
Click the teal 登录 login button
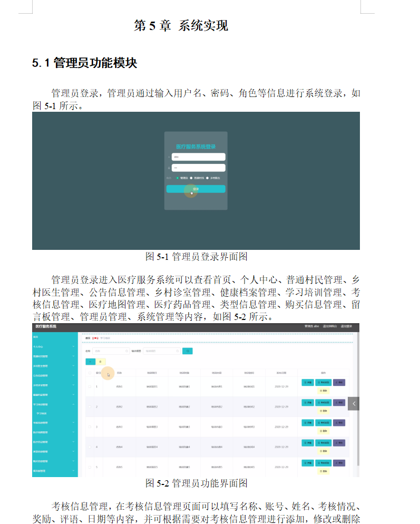tap(196, 189)
